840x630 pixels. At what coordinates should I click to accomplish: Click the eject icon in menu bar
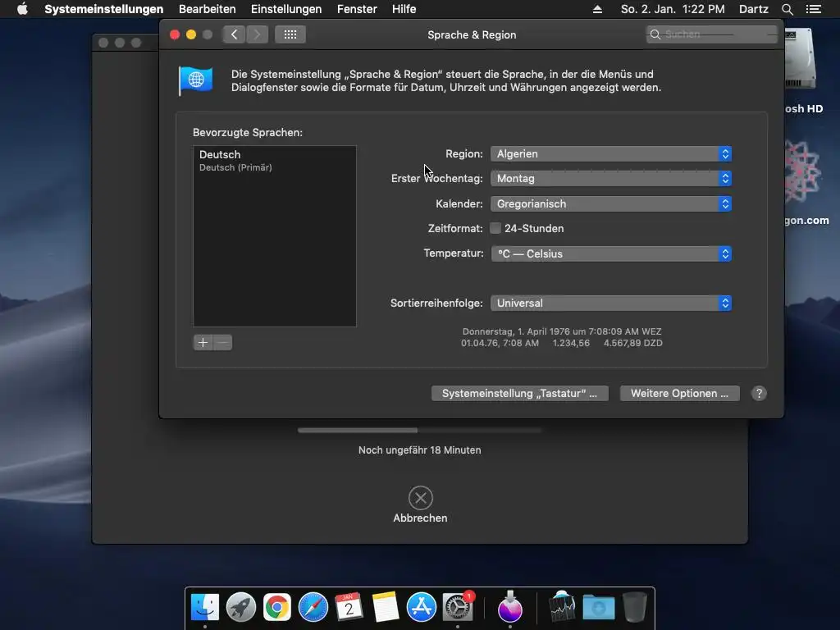click(597, 9)
